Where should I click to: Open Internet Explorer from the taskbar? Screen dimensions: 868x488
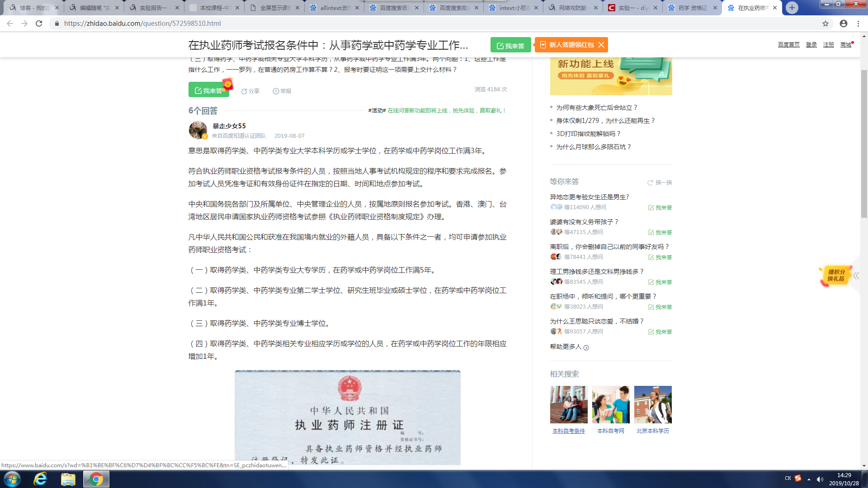point(40,479)
